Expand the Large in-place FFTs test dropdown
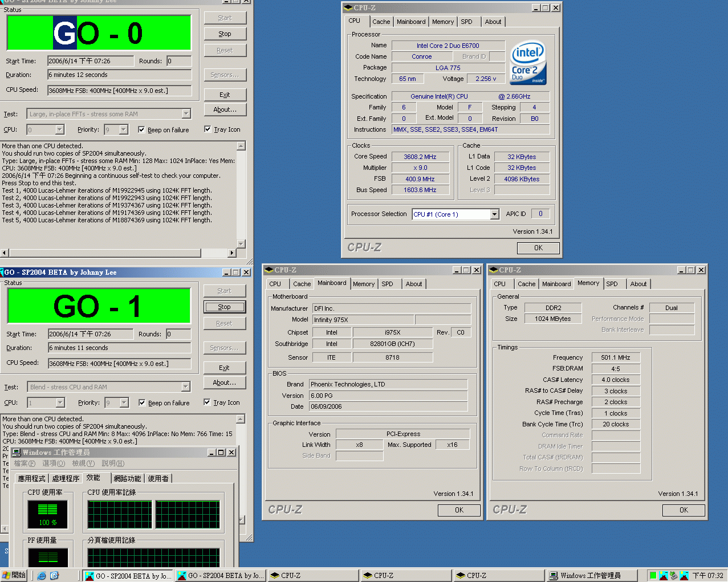The image size is (728, 582). (186, 114)
